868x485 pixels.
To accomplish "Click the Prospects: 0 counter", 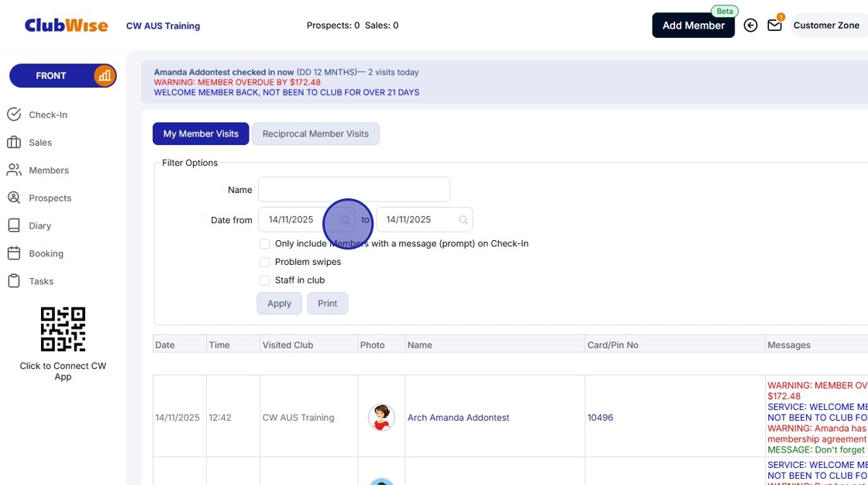I will (333, 26).
